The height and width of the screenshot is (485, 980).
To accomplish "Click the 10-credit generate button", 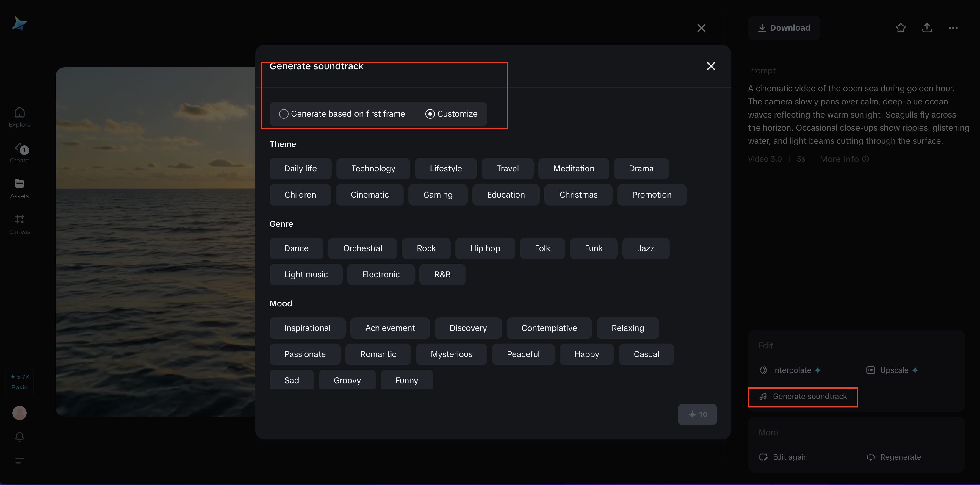I will click(697, 414).
